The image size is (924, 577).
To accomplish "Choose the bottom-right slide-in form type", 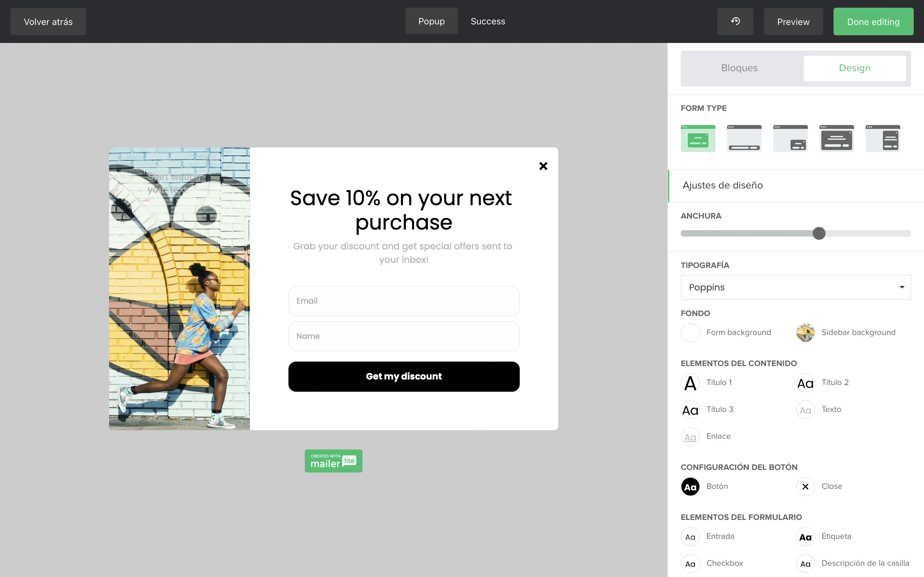I will coord(790,138).
